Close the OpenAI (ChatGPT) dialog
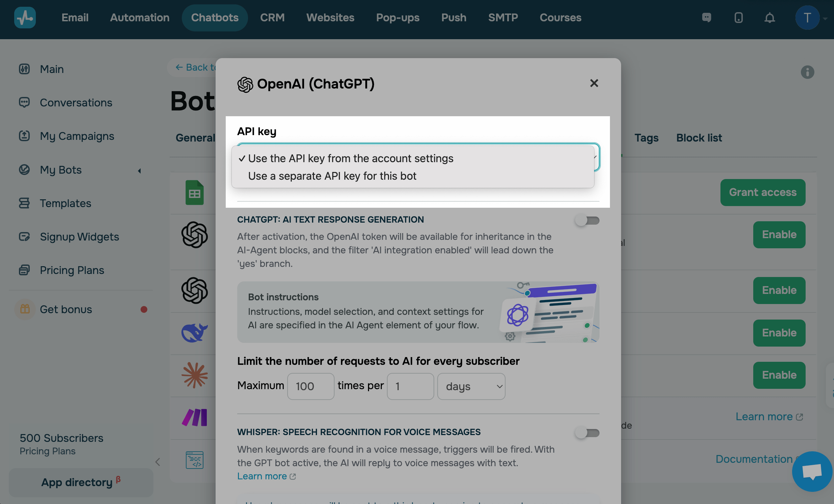This screenshot has height=504, width=834. [594, 83]
